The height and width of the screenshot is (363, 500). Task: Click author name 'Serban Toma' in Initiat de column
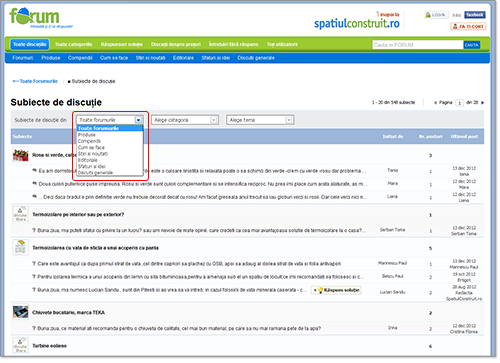(393, 230)
